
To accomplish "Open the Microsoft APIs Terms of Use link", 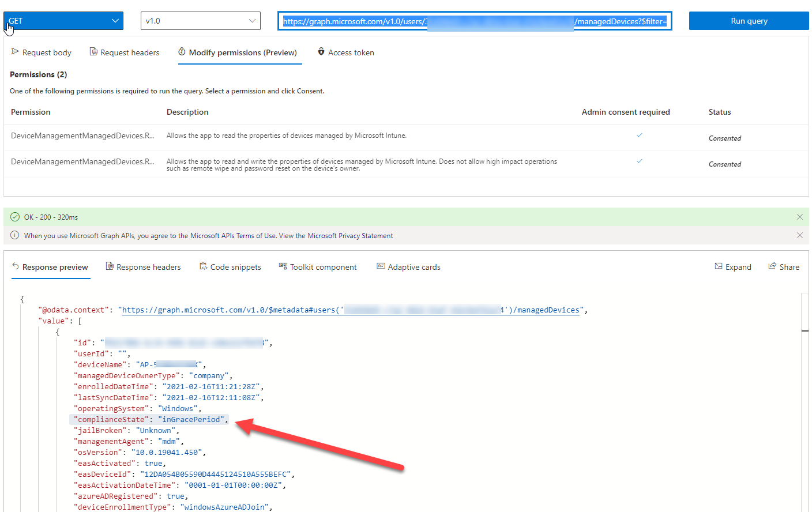I will coord(233,236).
